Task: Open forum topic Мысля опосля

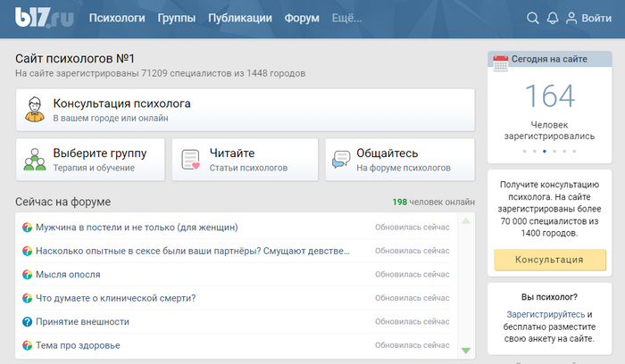Action: [68, 274]
